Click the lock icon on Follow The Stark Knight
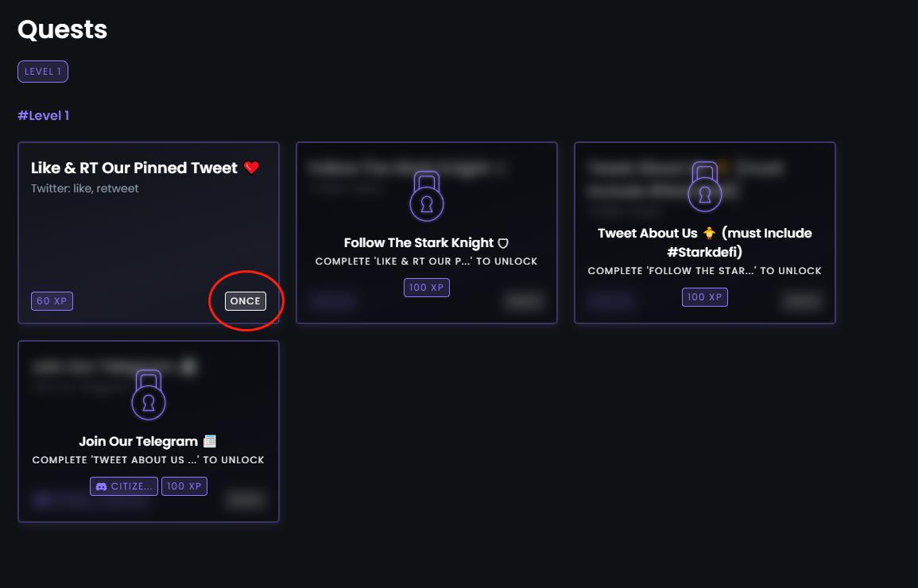 427,197
